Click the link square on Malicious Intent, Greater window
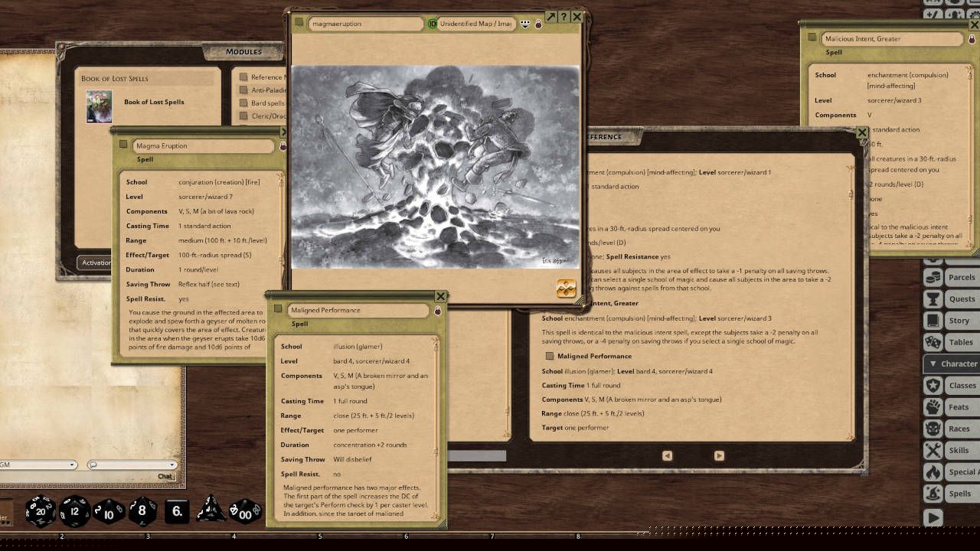The height and width of the screenshot is (551, 980). tap(812, 37)
